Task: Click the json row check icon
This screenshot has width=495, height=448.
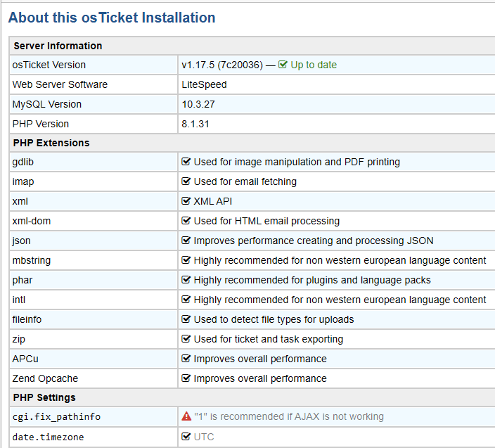Action: pos(186,241)
